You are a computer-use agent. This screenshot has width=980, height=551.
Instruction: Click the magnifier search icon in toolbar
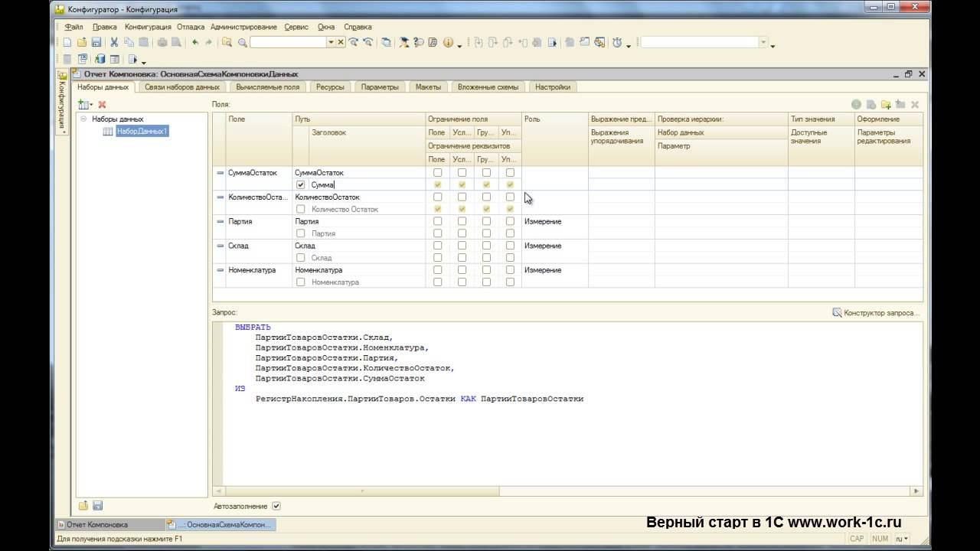coord(243,43)
